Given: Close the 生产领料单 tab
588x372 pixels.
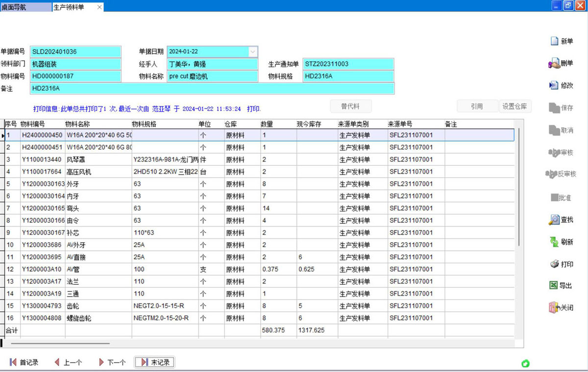Looking at the screenshot, I should pos(100,7).
